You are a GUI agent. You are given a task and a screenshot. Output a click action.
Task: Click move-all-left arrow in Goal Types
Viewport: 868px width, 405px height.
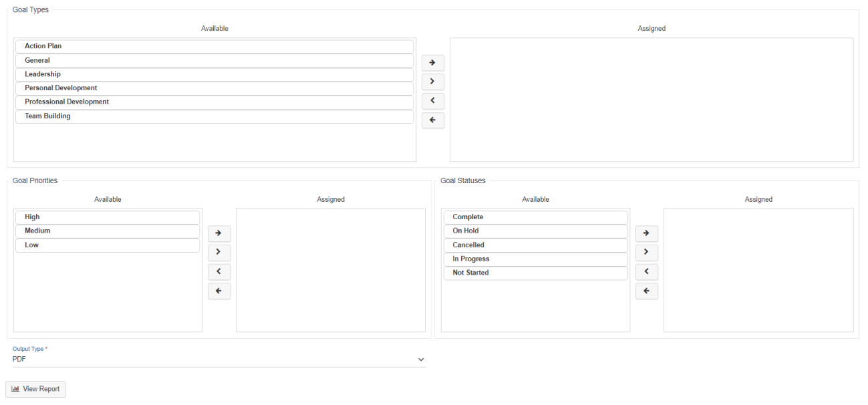click(x=433, y=120)
